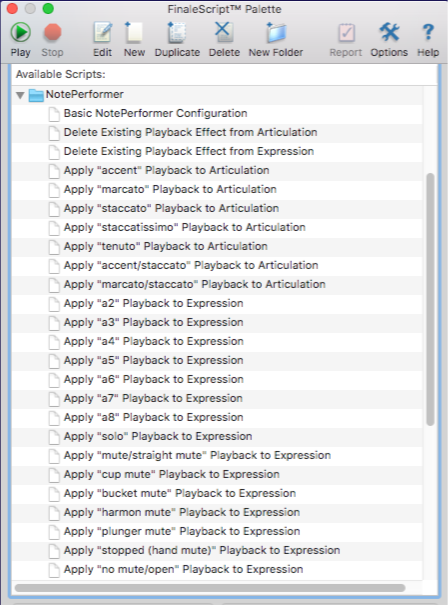Click document icon beside "tenuto" script
The height and width of the screenshot is (605, 448).
[x=54, y=247]
